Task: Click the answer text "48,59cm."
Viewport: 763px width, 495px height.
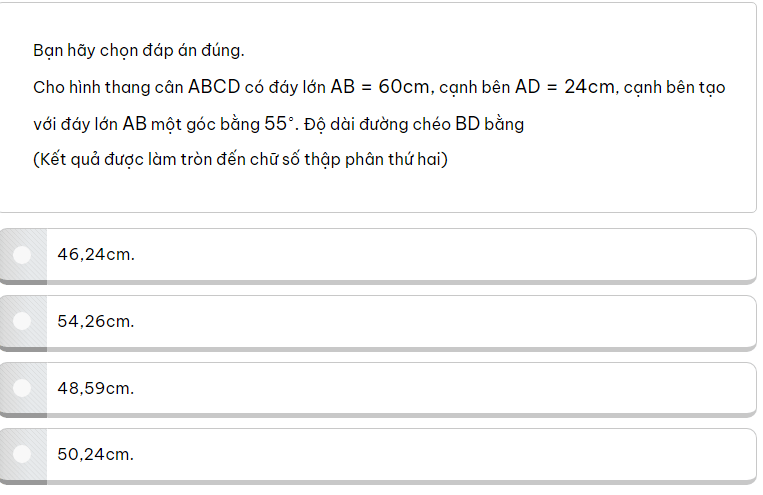Action: coord(96,388)
